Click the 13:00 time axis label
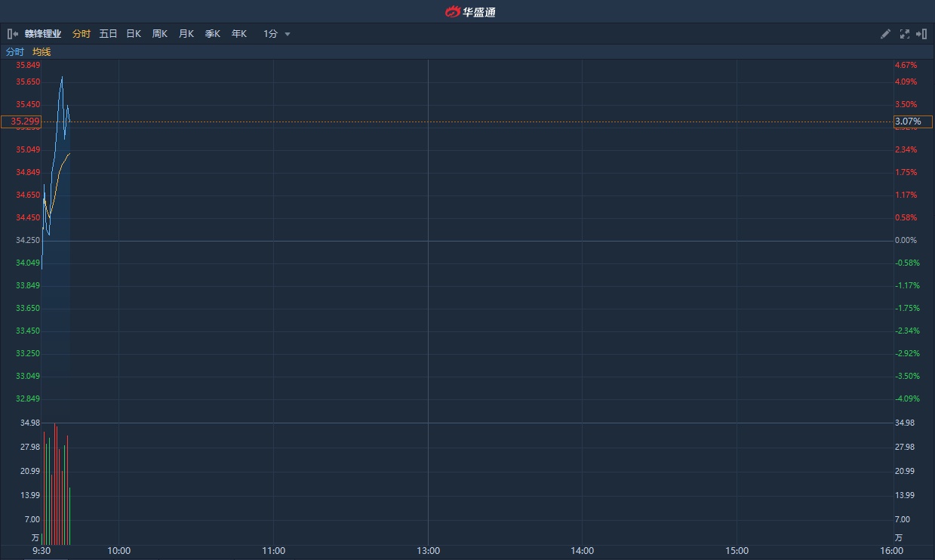 tap(428, 551)
